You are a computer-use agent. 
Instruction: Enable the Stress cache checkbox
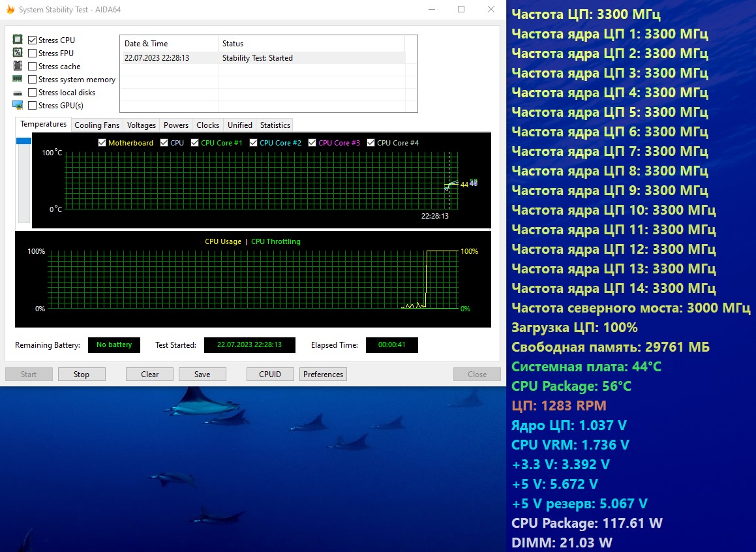(x=33, y=66)
